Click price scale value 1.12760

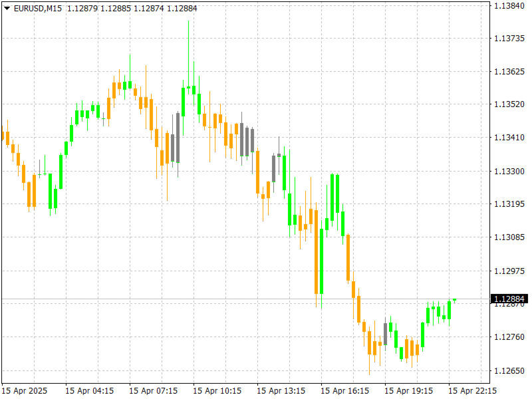(509, 337)
